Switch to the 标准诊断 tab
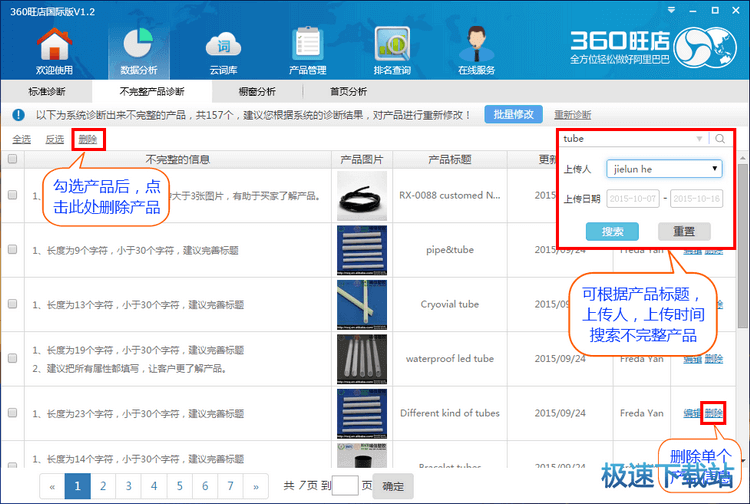Screen dimensions: 750x504 [47, 91]
